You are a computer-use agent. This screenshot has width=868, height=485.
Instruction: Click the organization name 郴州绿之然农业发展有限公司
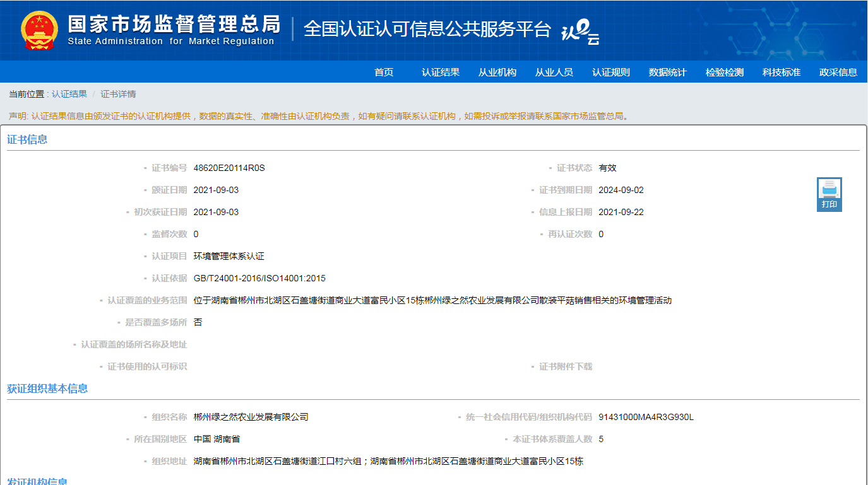tap(251, 418)
